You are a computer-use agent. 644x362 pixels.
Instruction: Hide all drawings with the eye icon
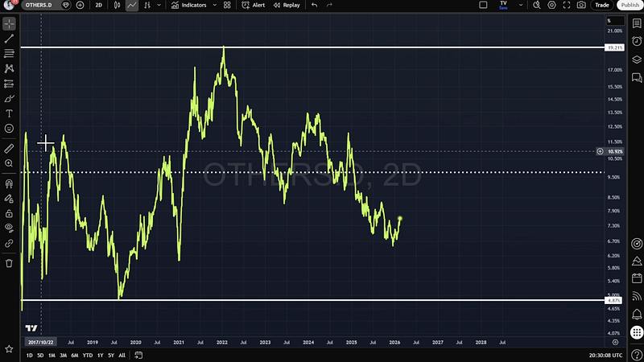tap(9, 228)
